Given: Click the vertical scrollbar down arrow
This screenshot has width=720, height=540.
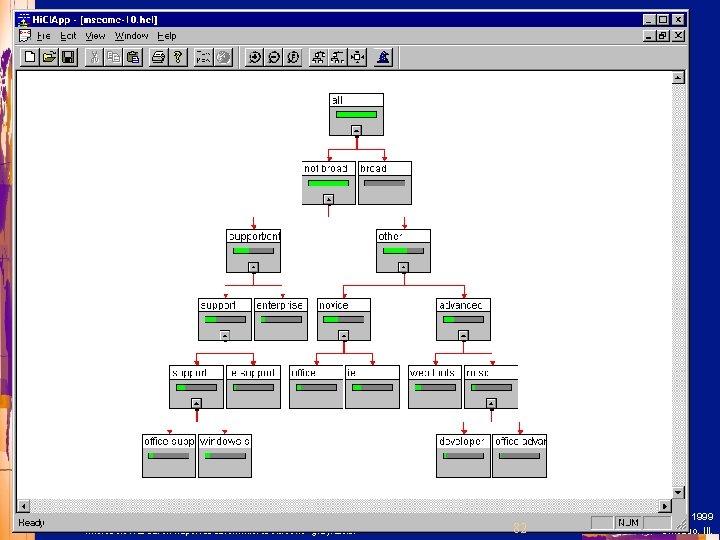Looking at the screenshot, I should tap(678, 492).
